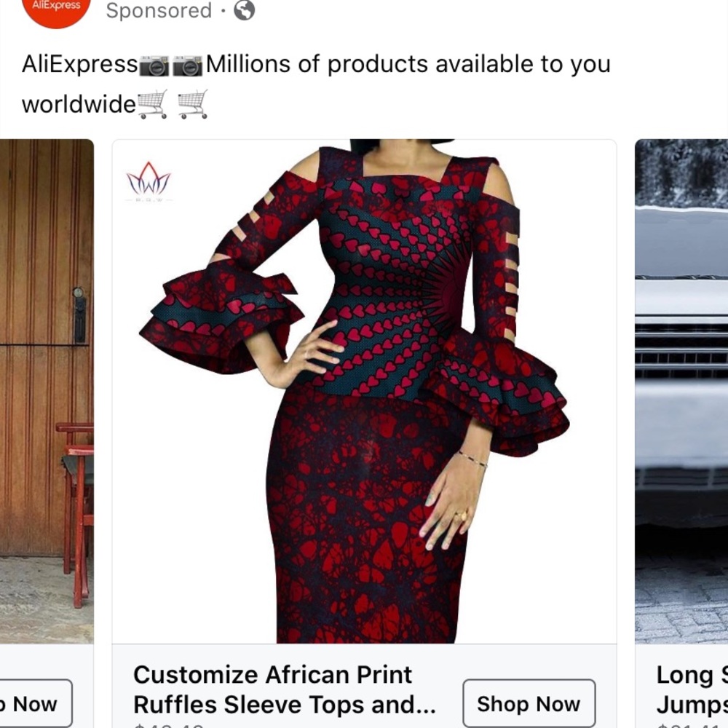This screenshot has height=728, width=728.
Task: Open the Customize African Print Ruffles title
Action: [284, 689]
